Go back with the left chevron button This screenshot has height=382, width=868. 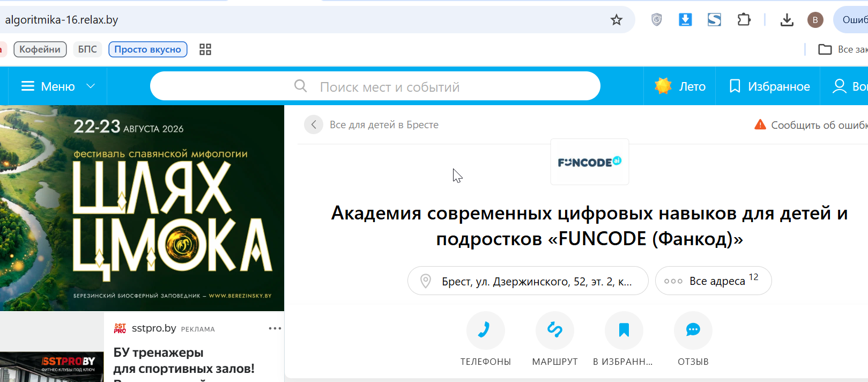[x=314, y=124]
